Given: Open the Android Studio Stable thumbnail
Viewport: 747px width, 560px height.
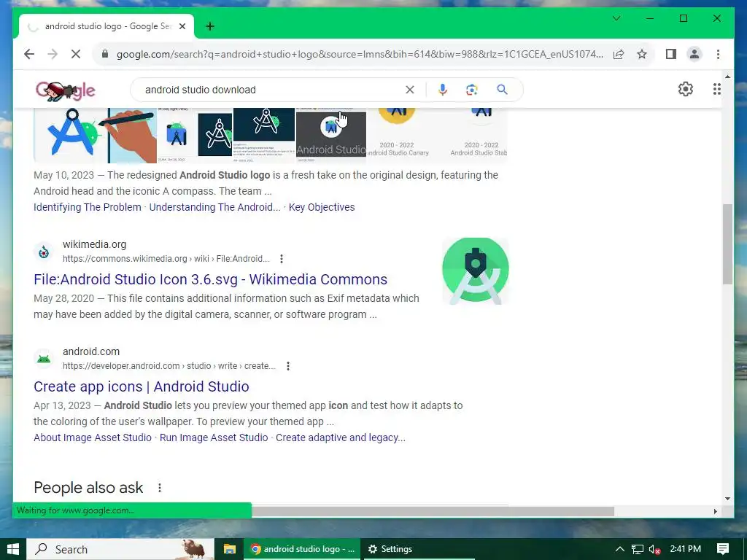Looking at the screenshot, I should (x=479, y=132).
